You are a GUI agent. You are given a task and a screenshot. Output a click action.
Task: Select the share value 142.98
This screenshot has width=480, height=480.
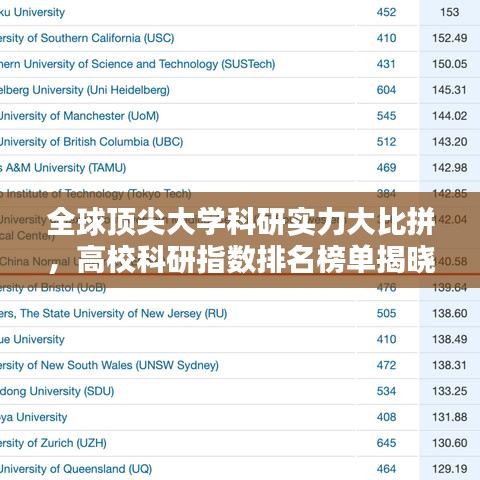[x=450, y=168]
